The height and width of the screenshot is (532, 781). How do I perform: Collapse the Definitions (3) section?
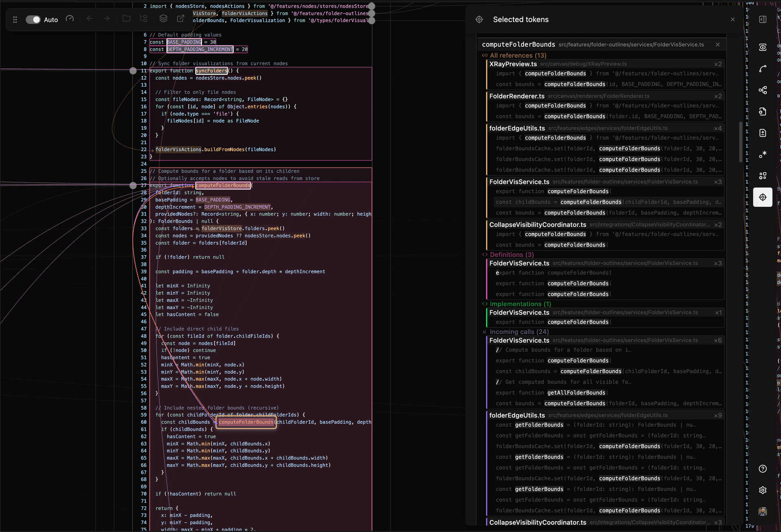[x=511, y=255]
